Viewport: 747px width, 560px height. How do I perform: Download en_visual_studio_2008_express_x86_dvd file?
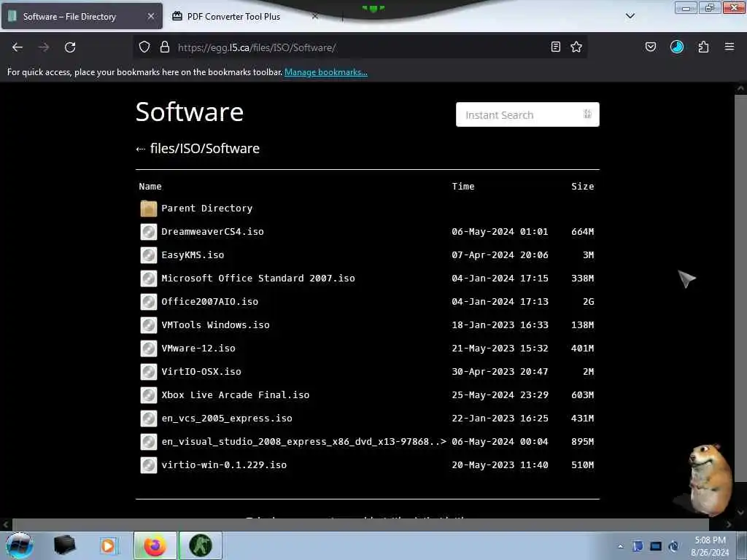(304, 442)
